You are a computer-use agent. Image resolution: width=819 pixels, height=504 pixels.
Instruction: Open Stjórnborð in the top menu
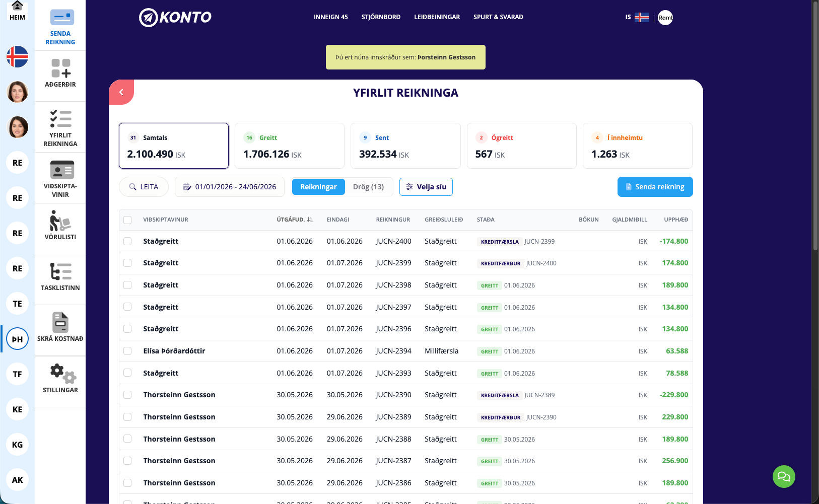[381, 17]
